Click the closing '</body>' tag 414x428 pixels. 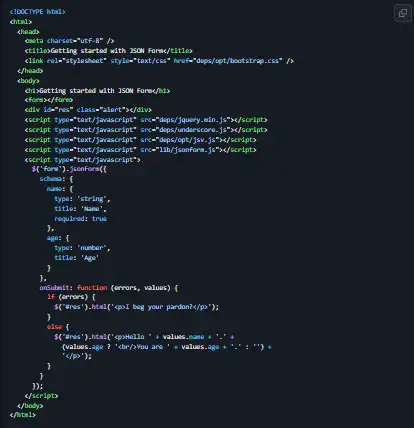pos(30,406)
